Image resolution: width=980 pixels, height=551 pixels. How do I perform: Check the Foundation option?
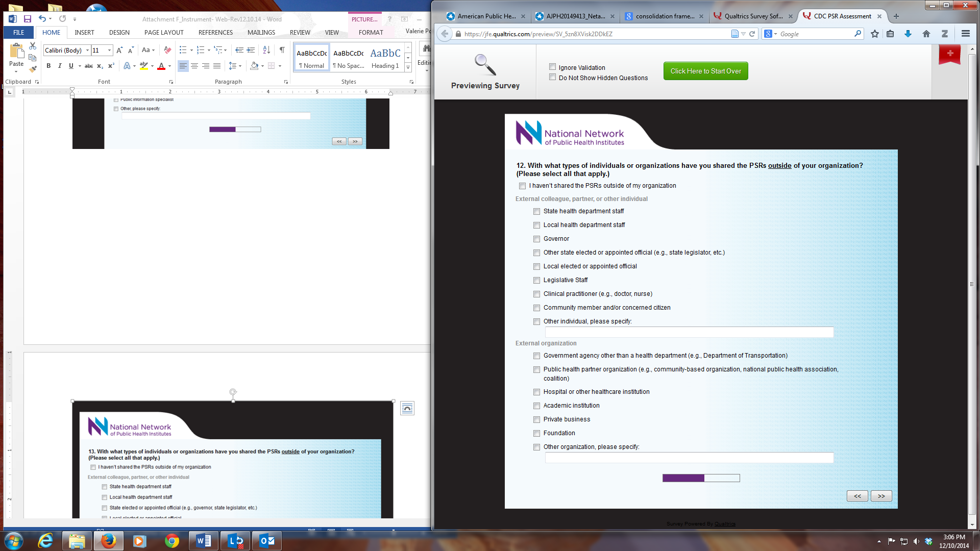pos(536,433)
